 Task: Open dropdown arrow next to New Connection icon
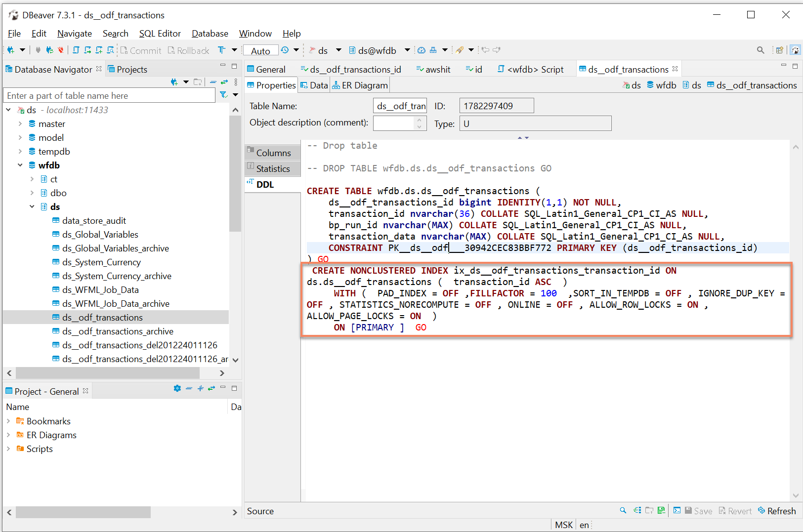tap(22, 50)
